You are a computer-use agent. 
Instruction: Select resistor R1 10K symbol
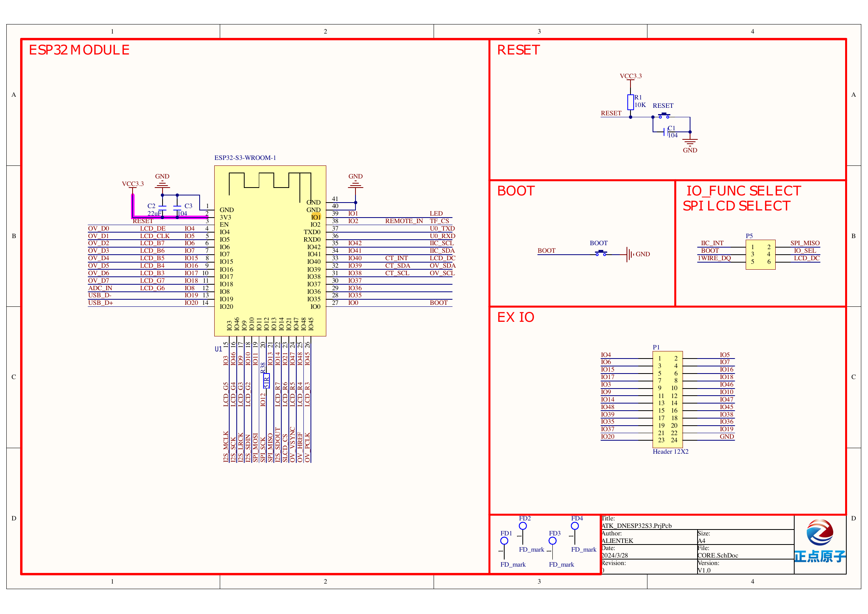click(630, 102)
